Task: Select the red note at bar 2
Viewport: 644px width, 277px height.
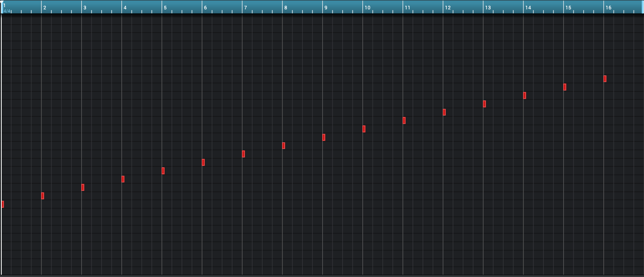Action: pos(43,196)
